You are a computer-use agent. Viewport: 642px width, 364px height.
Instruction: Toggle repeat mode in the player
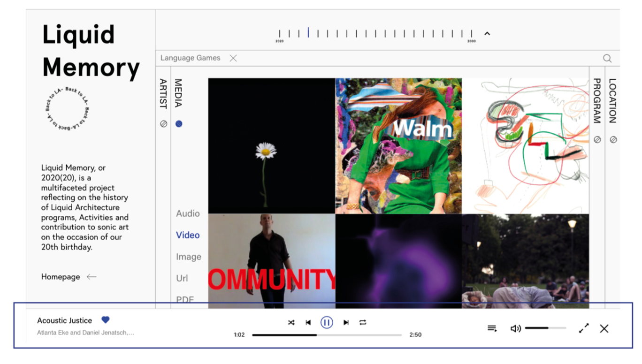pyautogui.click(x=362, y=322)
